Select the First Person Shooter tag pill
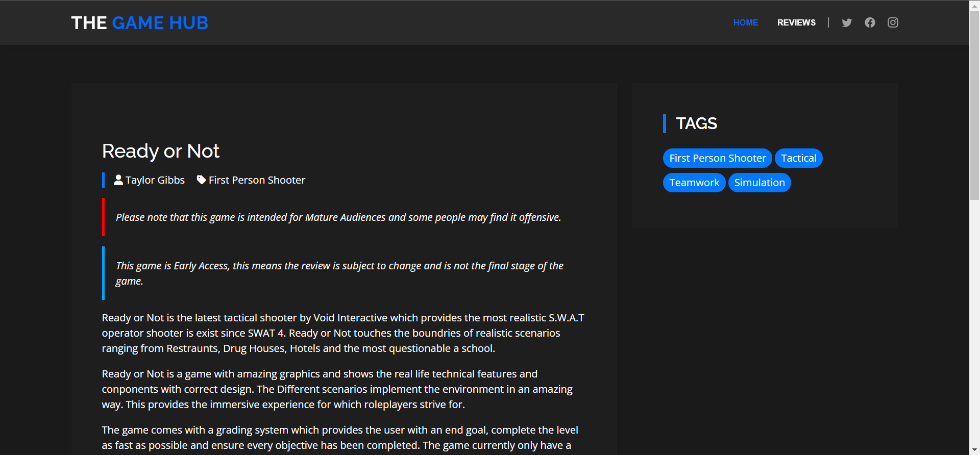The width and height of the screenshot is (980, 455). click(717, 158)
